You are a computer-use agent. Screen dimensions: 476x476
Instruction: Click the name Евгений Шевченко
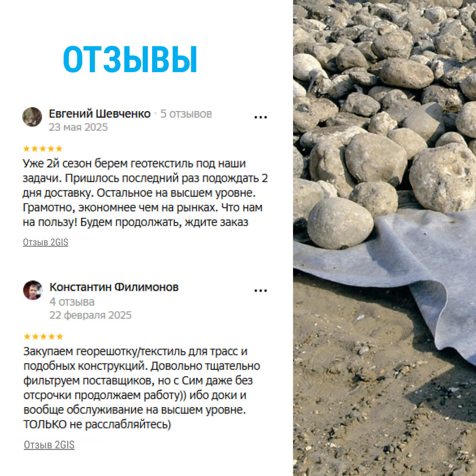100,113
